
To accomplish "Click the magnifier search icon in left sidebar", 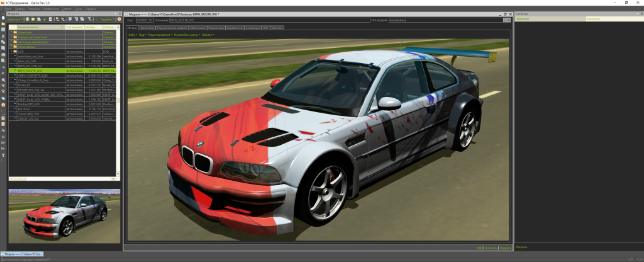I will click(3, 80).
